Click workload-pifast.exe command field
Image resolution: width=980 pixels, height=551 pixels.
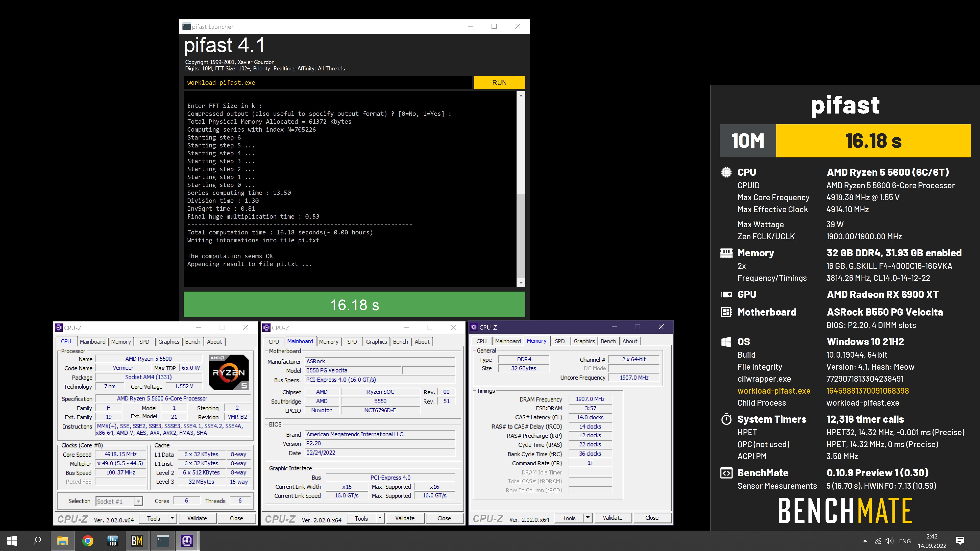(327, 82)
